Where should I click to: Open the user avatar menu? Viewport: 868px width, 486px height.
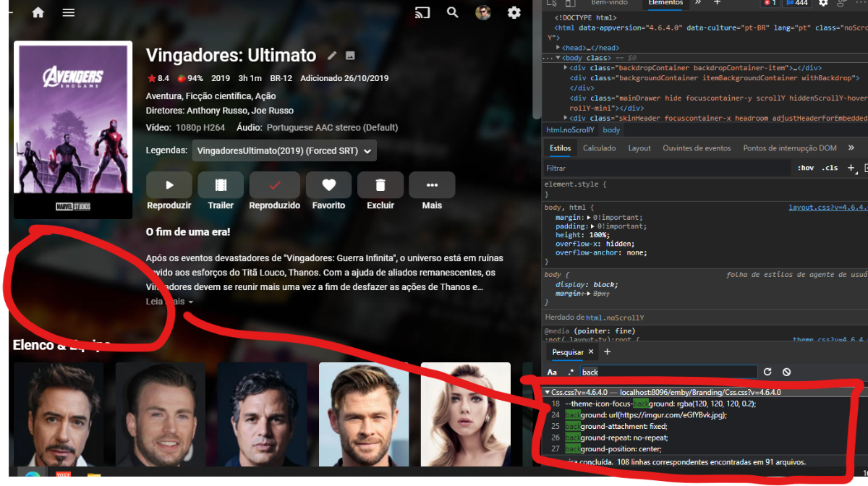point(483,12)
